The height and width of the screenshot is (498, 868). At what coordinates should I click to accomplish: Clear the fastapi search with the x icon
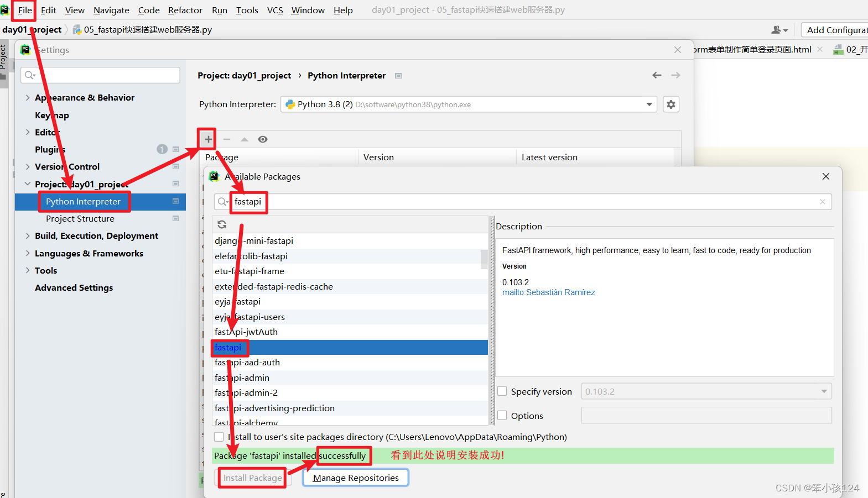(x=823, y=202)
